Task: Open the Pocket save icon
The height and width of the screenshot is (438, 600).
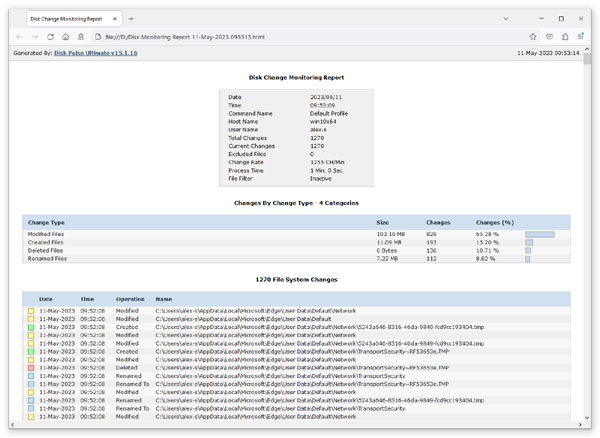Action: [x=549, y=37]
